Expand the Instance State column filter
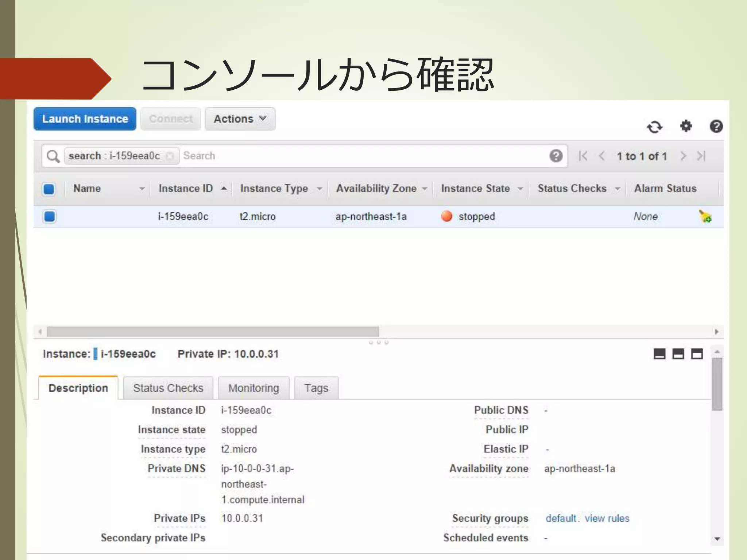747x560 pixels. 520,189
